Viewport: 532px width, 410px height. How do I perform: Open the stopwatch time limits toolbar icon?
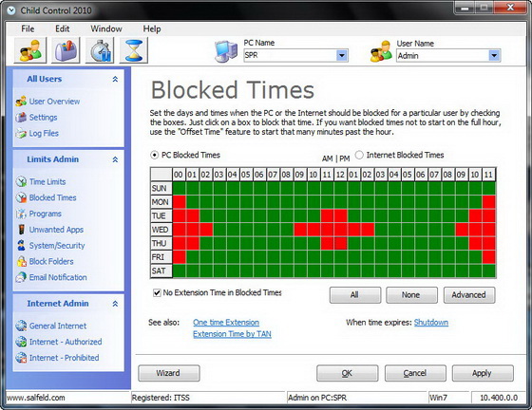tap(100, 50)
